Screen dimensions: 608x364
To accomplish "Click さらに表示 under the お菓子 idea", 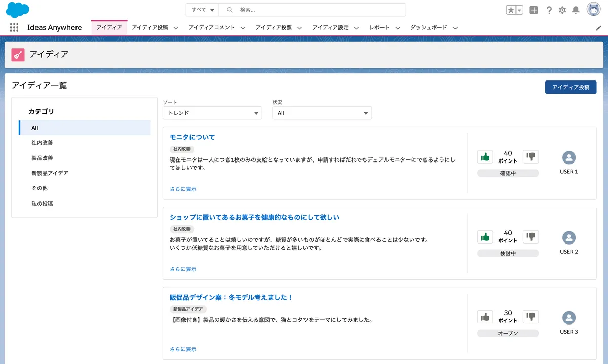I will point(183,269).
